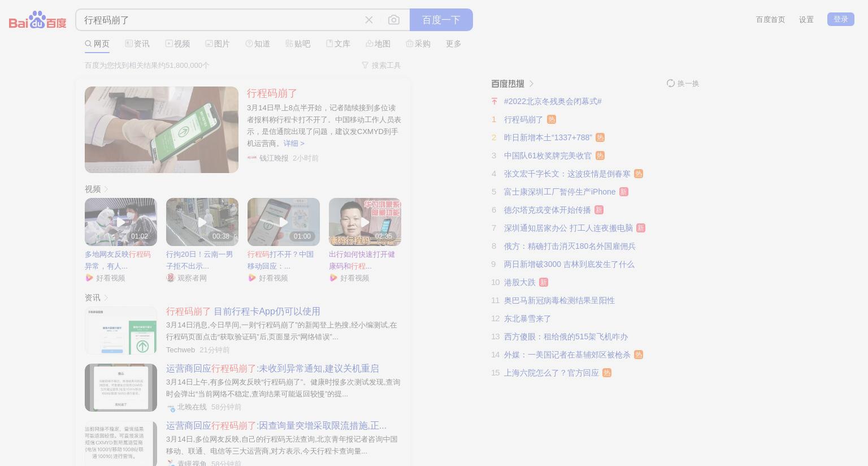
Task: Open hot search 张文宏千字长文
Action: point(567,174)
